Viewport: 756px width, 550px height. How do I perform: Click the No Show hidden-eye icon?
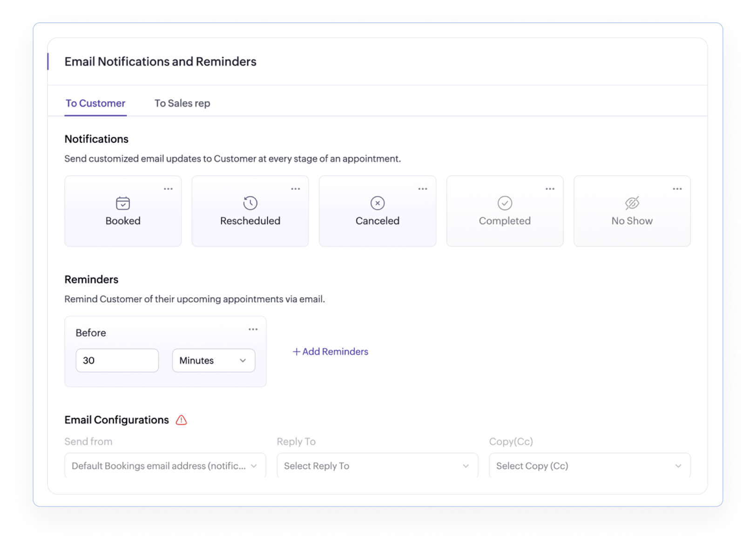coord(632,203)
